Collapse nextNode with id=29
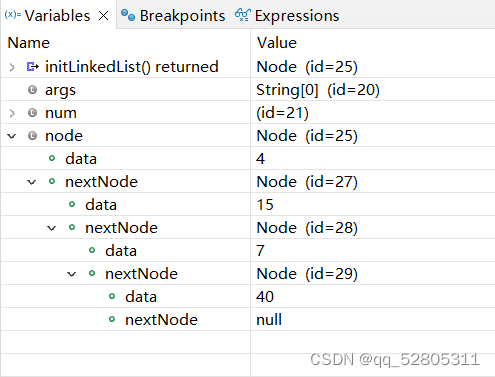The image size is (495, 377). [72, 274]
